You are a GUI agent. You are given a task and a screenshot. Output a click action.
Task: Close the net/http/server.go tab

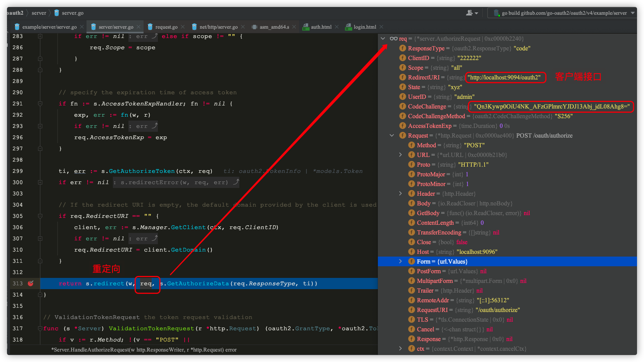(243, 27)
